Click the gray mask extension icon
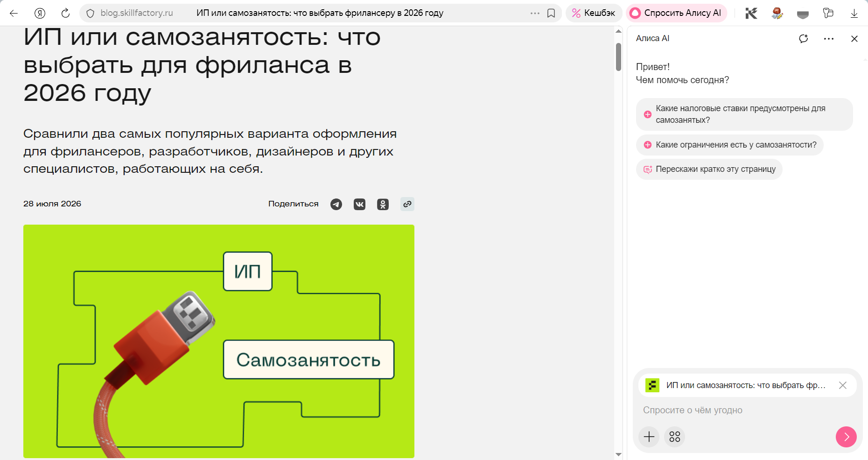 click(803, 14)
